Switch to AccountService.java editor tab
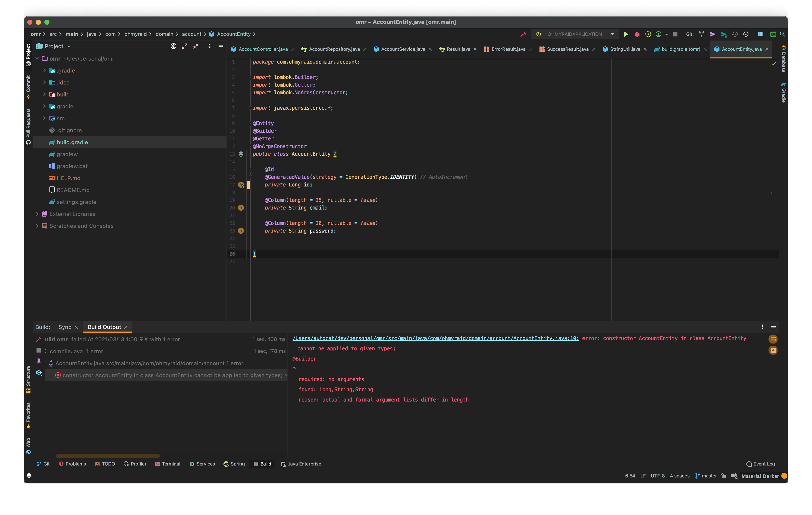This screenshot has height=515, width=812. [x=403, y=49]
